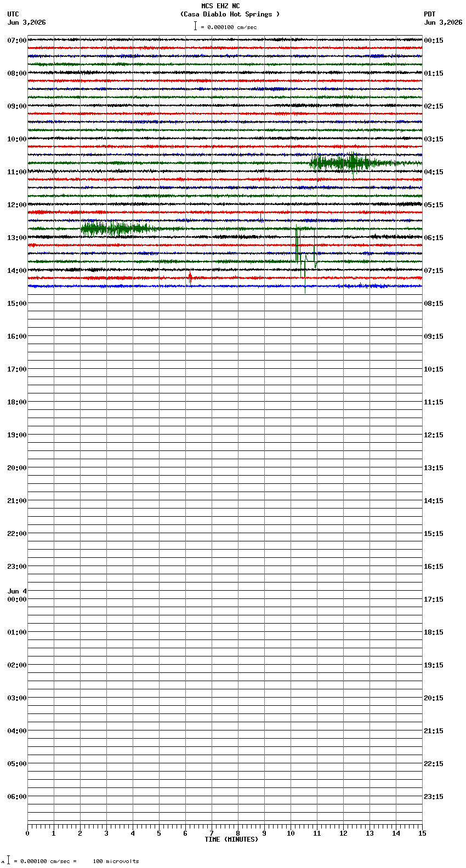
Task: Click the 00:15 PDT time label
Action: [x=434, y=41]
